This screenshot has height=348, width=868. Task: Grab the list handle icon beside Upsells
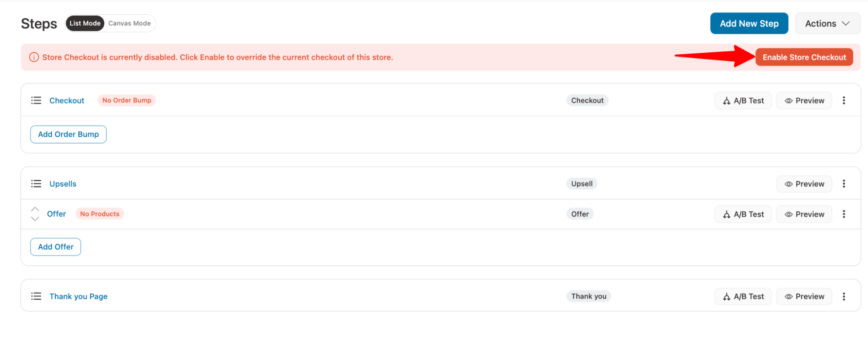click(x=36, y=184)
